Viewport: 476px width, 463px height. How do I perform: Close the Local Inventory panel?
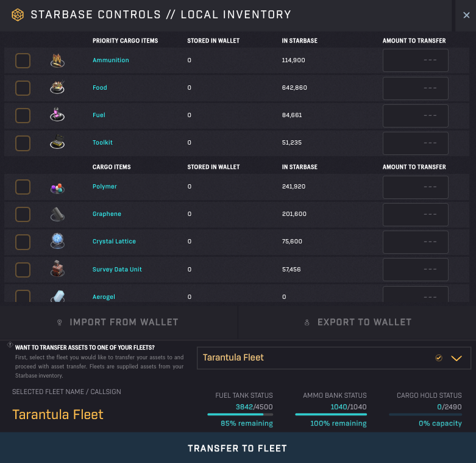[466, 15]
